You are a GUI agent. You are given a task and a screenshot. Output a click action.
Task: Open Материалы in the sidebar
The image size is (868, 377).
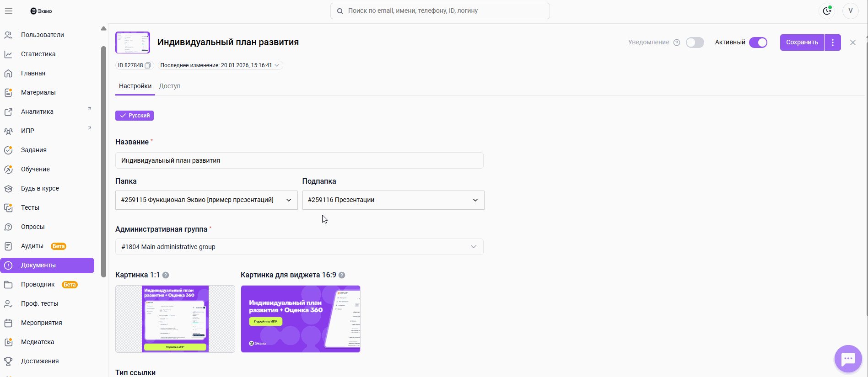[38, 92]
